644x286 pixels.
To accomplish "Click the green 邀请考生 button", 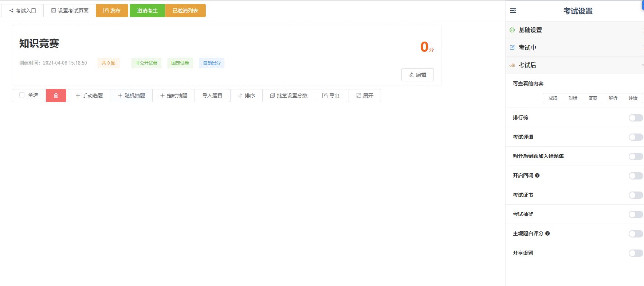I will point(147,11).
